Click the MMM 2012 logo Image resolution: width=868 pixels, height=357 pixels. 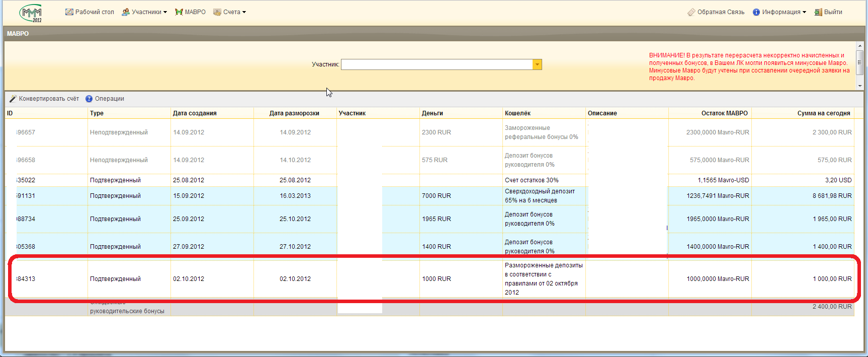click(x=31, y=13)
